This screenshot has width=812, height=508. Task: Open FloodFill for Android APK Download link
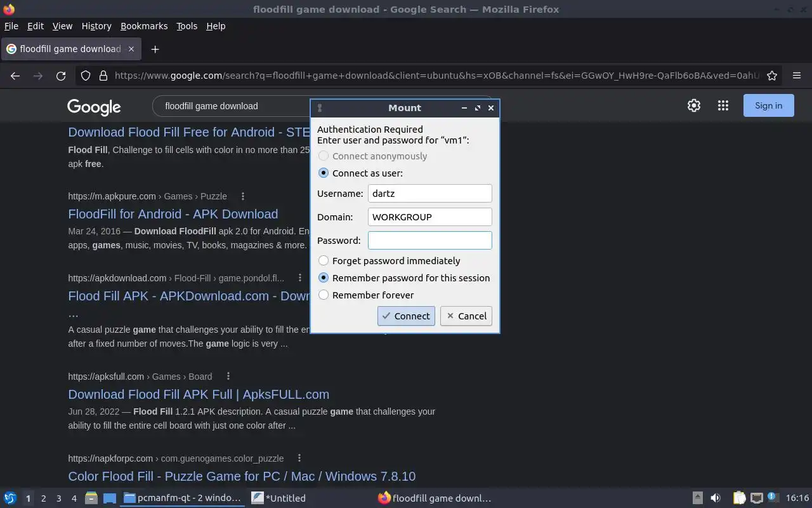[173, 214]
